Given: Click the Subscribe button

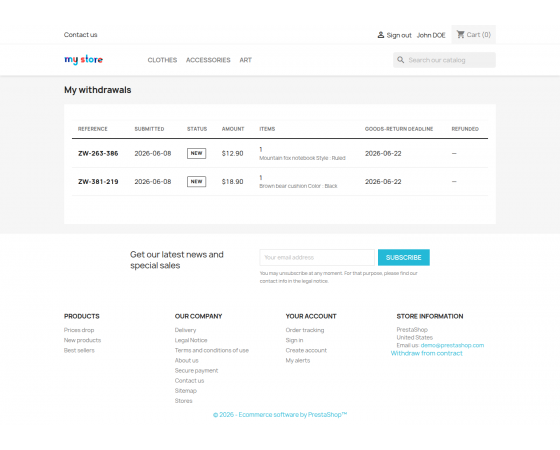Looking at the screenshot, I should (x=404, y=258).
